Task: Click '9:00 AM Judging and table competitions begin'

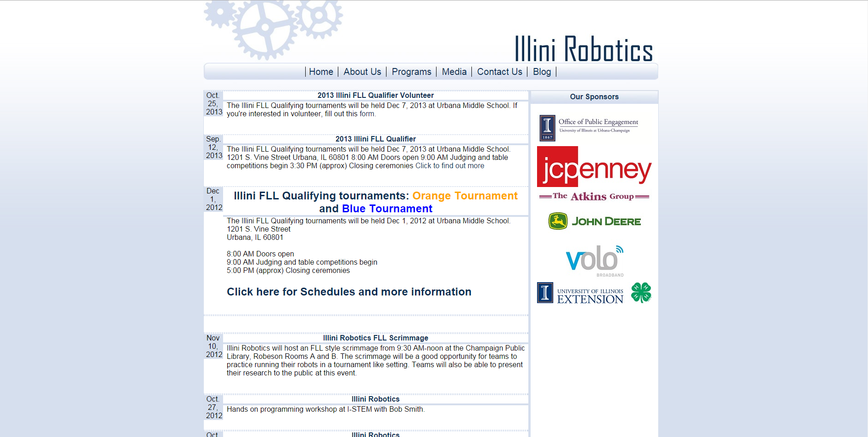Action: click(302, 262)
